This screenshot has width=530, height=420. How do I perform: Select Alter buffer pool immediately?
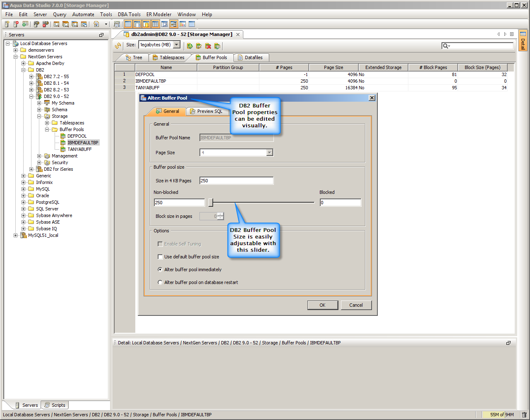pyautogui.click(x=160, y=270)
